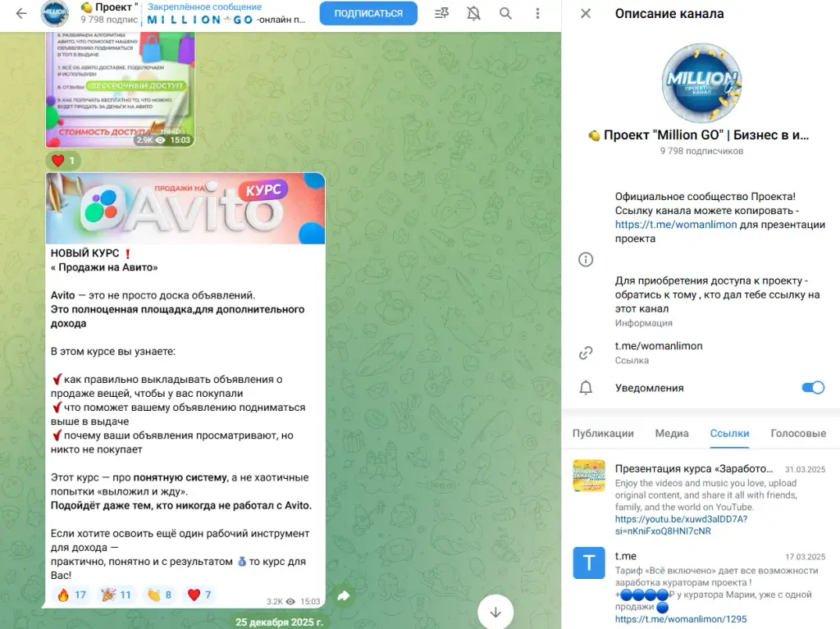Jump to bottom with the down arrow button
Image resolution: width=840 pixels, height=629 pixels.
tap(495, 612)
